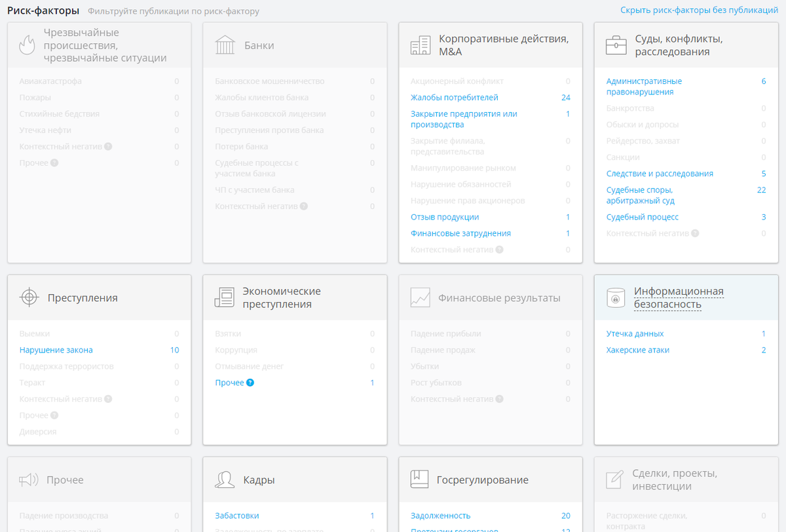Click the pencil icon on Сделки, проекты card
Viewport: 786px width, 532px height.
614,479
